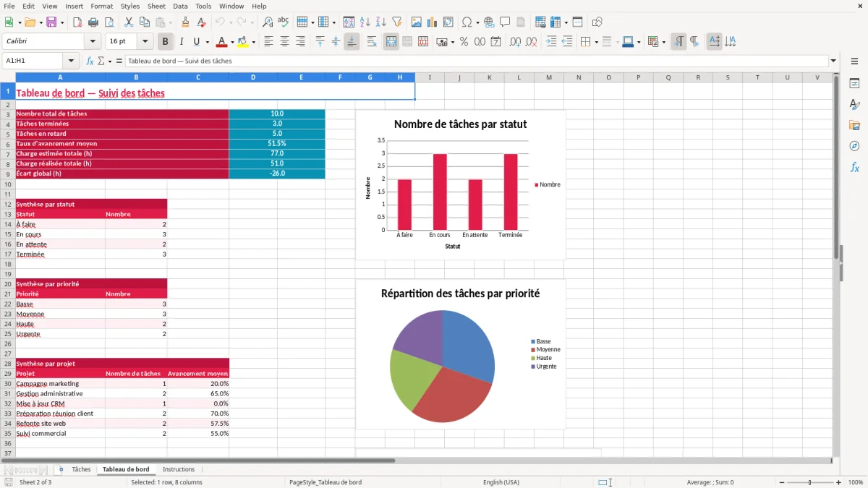868x488 pixels.
Task: Open Print Preview
Action: 109,22
